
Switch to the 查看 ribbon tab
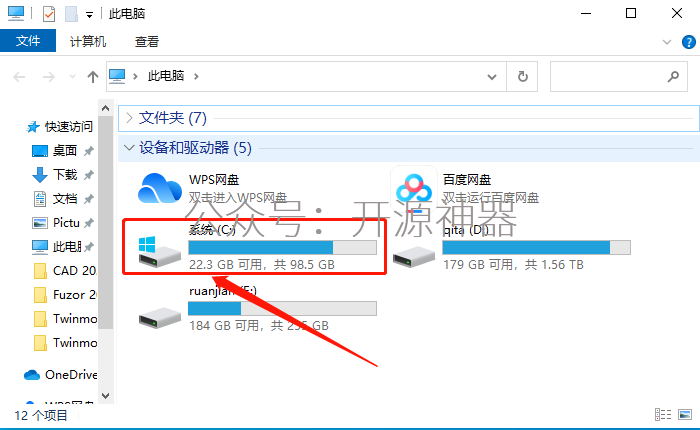[x=147, y=42]
